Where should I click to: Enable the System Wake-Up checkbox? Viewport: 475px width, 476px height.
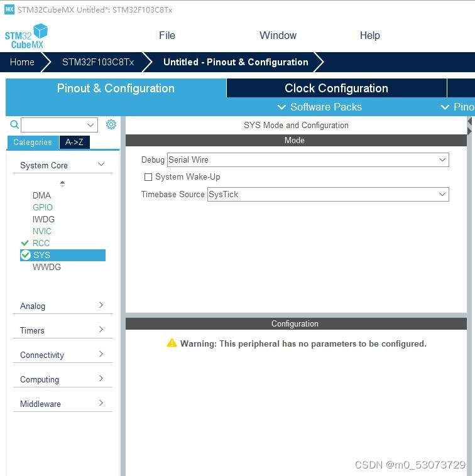[148, 177]
